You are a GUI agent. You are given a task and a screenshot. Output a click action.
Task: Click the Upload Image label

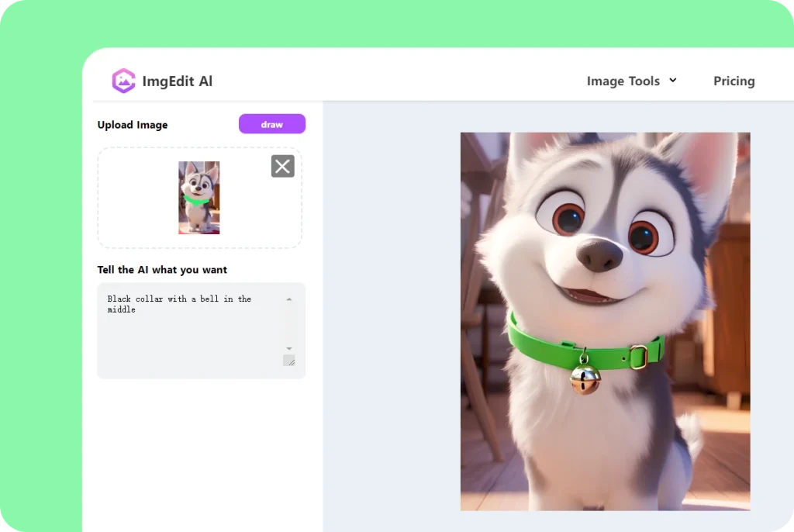pyautogui.click(x=133, y=125)
